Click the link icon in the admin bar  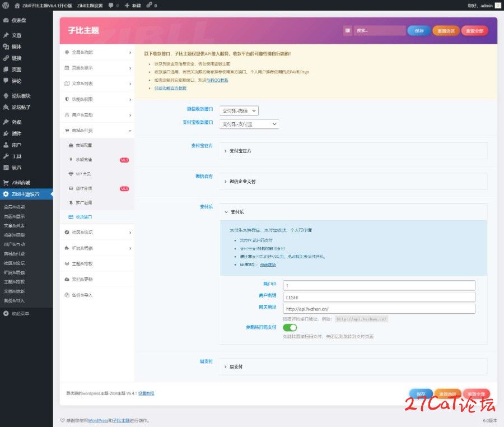(149, 5)
